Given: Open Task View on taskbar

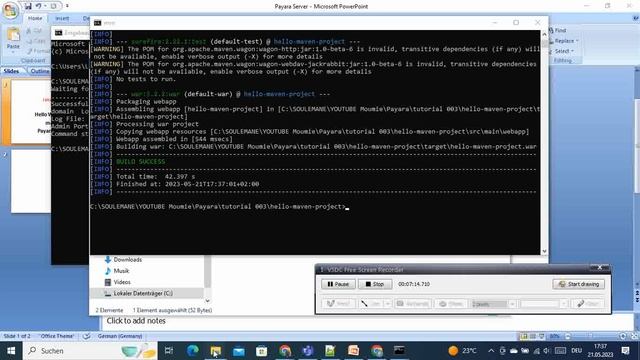Looking at the screenshot, I should point(169,351).
